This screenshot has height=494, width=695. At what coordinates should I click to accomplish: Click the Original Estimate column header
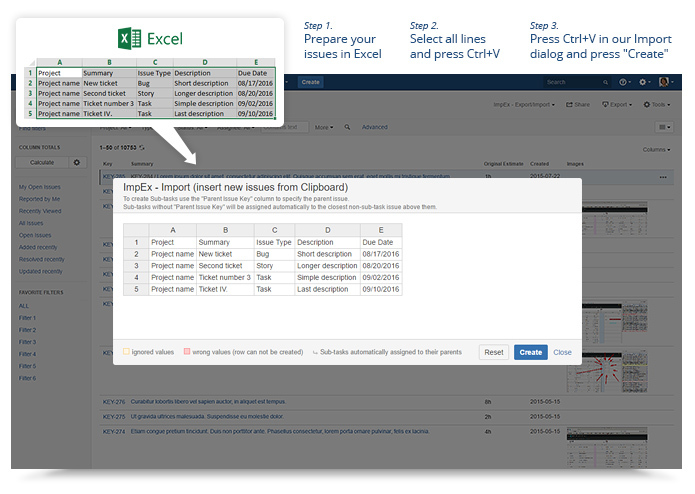tap(504, 164)
